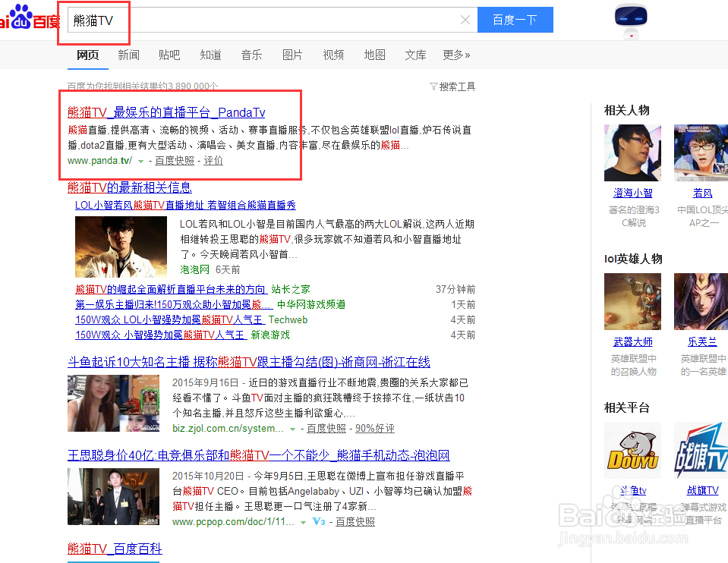Screen dimensions: 728x563
Task: Focus the search input containing 熊猫TV
Action: coord(272,20)
